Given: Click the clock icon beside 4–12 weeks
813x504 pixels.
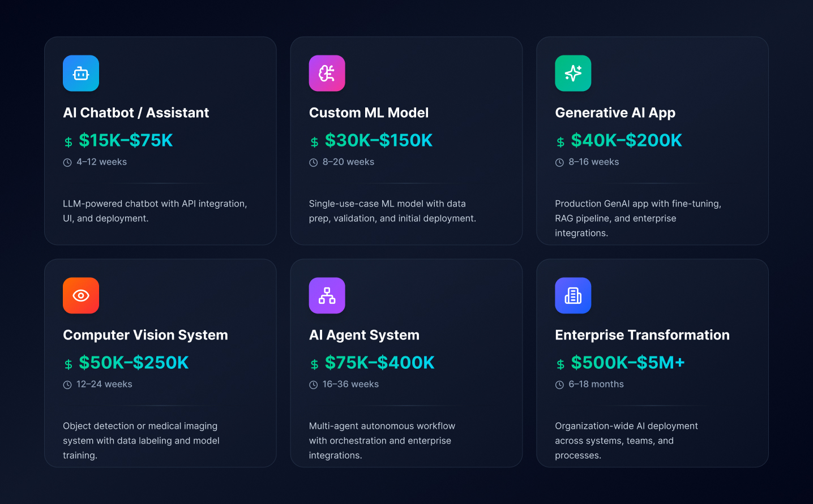Looking at the screenshot, I should [x=67, y=163].
